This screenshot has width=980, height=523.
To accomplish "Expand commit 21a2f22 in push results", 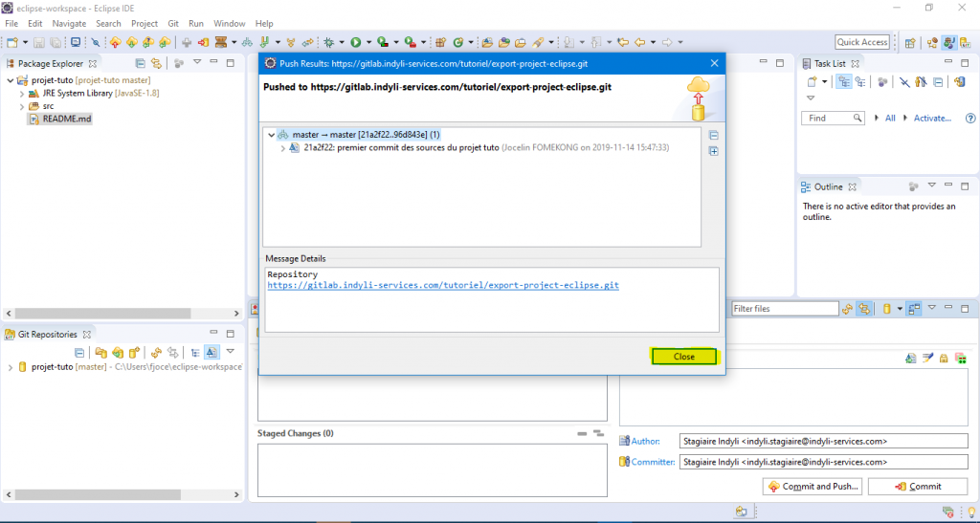I will pyautogui.click(x=282, y=148).
